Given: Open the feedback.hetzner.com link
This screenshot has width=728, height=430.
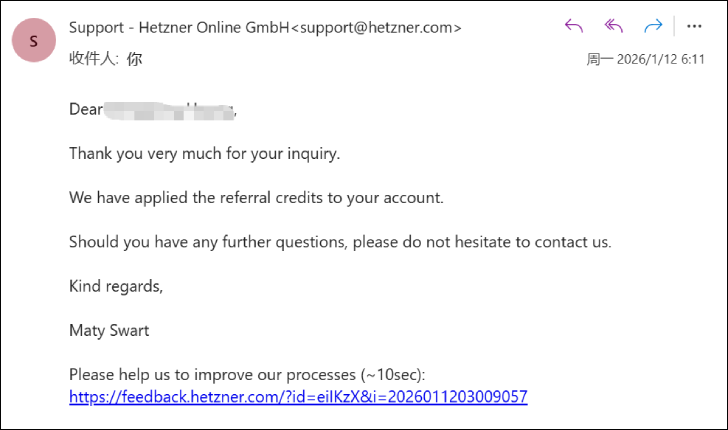Looking at the screenshot, I should click(x=298, y=397).
